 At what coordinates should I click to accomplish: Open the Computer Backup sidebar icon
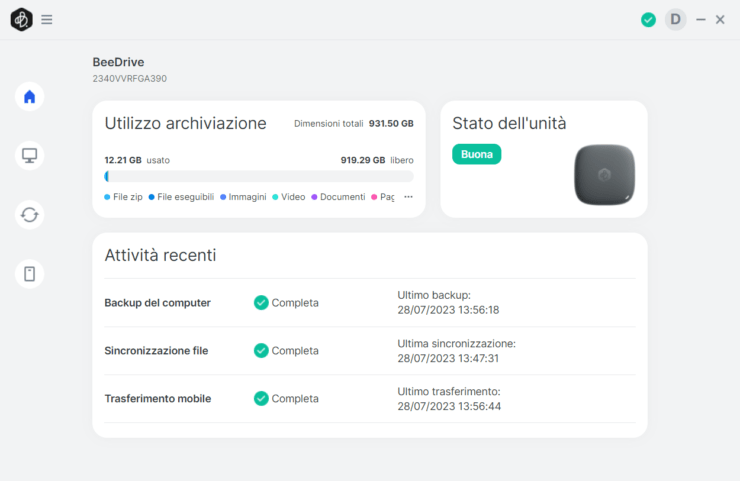(30, 155)
